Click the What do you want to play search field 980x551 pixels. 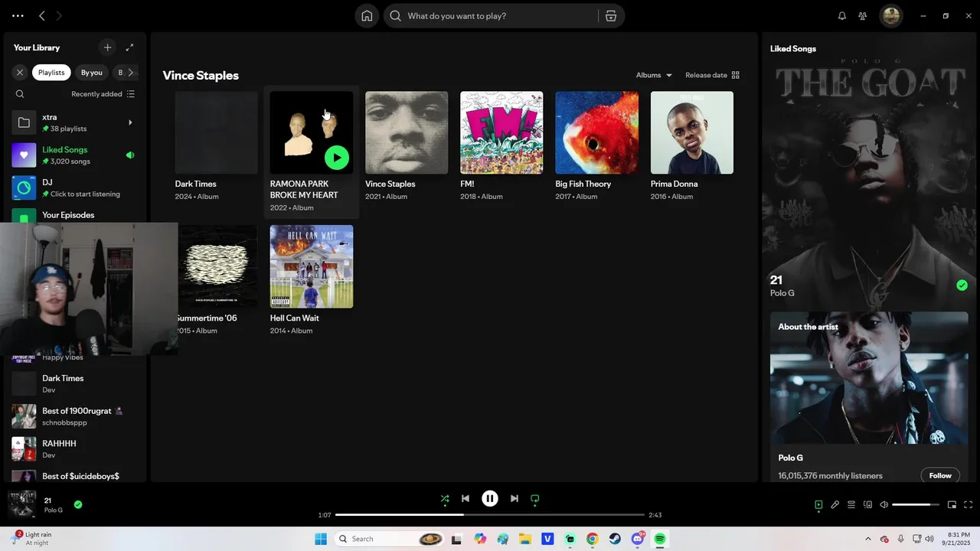tap(493, 16)
